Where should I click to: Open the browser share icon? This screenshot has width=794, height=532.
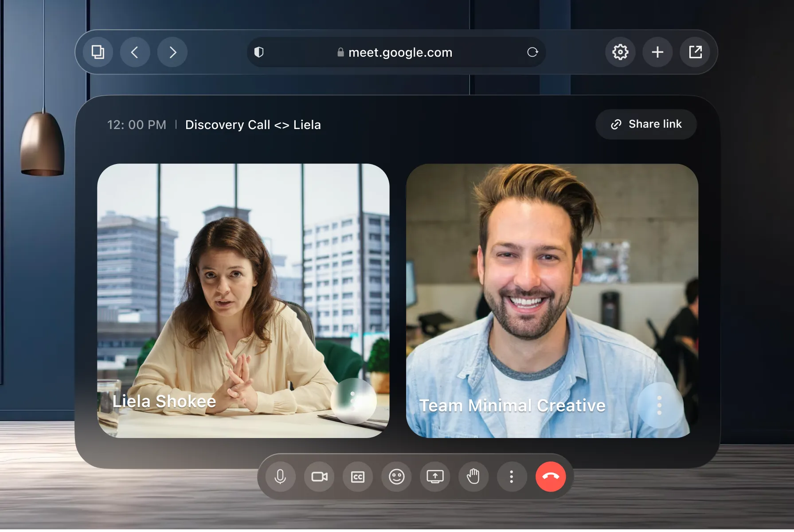(695, 52)
